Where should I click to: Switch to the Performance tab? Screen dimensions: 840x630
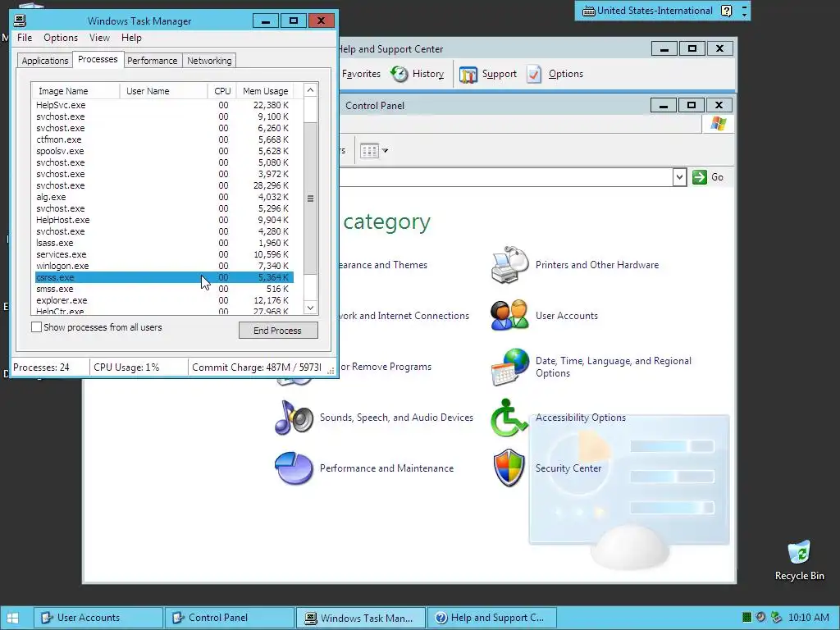[x=152, y=61]
